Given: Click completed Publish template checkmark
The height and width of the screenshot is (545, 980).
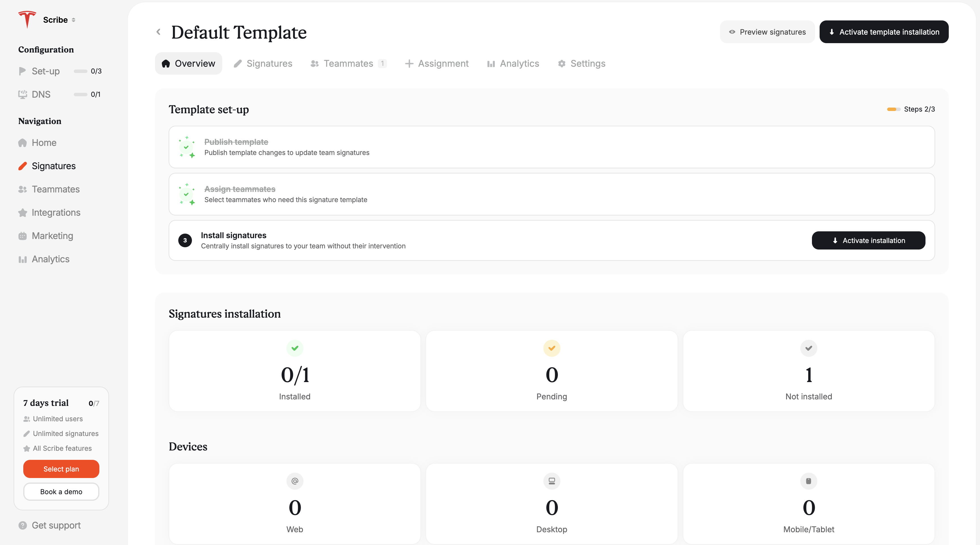Looking at the screenshot, I should point(187,147).
